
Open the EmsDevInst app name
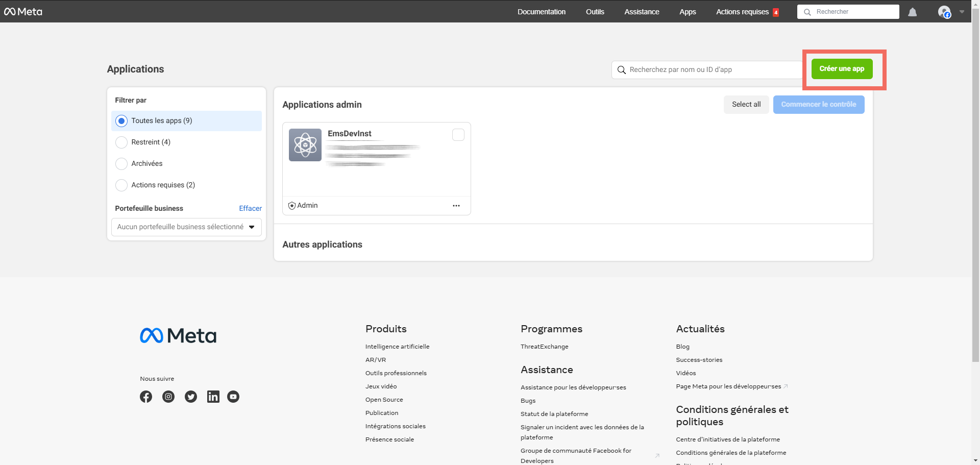pos(350,134)
